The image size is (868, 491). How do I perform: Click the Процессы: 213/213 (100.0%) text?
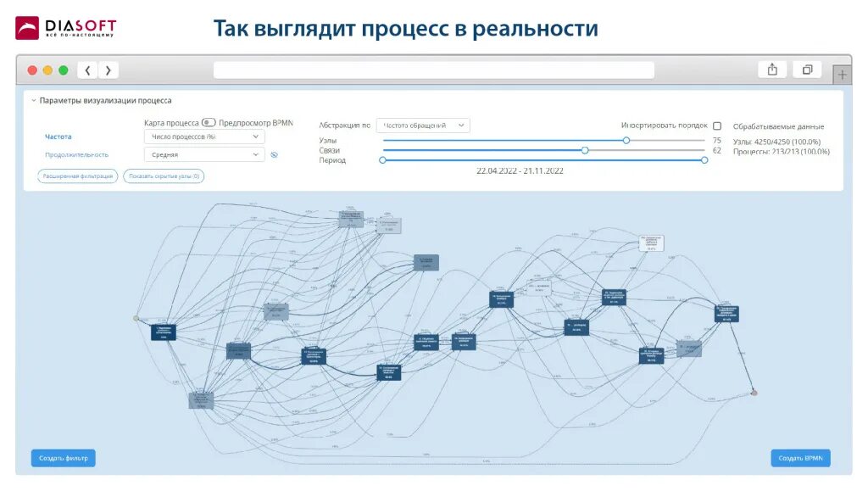tap(781, 152)
